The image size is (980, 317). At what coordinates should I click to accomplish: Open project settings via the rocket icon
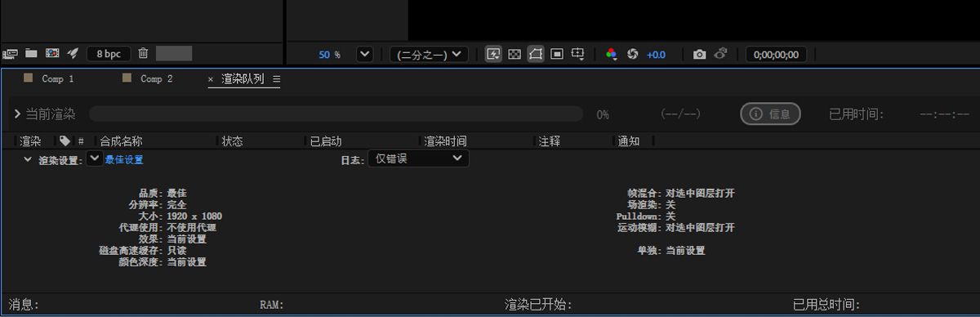(x=73, y=54)
